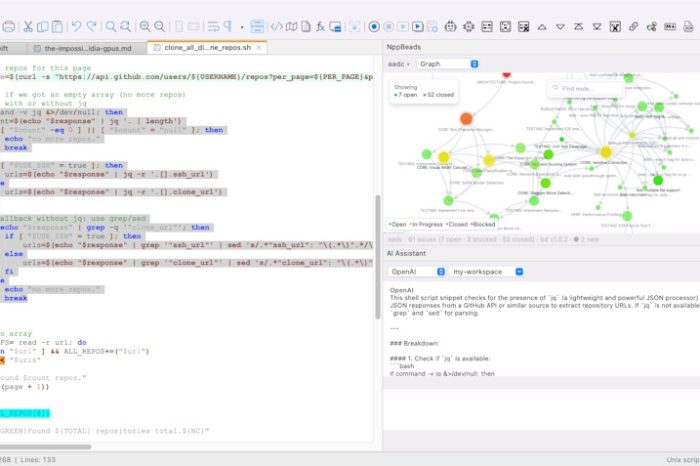Switch to the the-impossi...idia-gpus.md tab
The image size is (700, 466).
click(89, 47)
